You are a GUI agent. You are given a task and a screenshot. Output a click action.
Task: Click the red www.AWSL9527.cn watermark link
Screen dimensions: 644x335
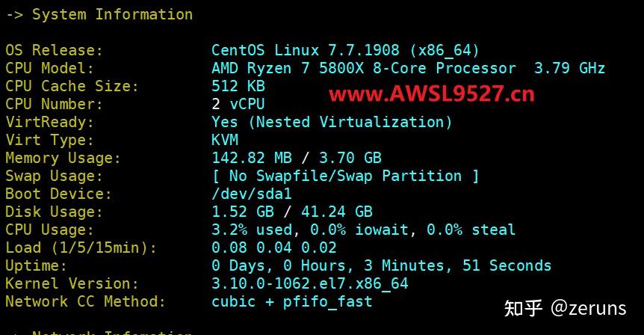coord(432,94)
